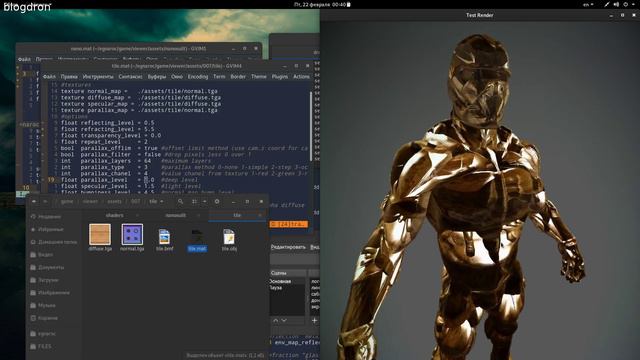
Task: Open Plugins menu in tile.mat GVIM
Action: click(280, 77)
